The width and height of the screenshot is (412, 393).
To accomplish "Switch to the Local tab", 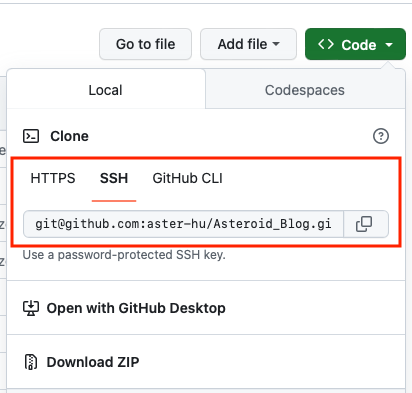I will tap(106, 90).
